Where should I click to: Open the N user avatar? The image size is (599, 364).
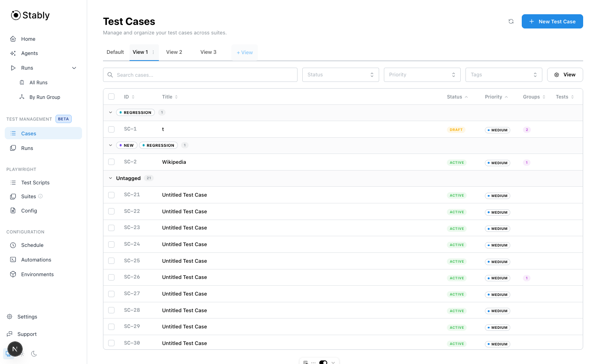coord(15,349)
